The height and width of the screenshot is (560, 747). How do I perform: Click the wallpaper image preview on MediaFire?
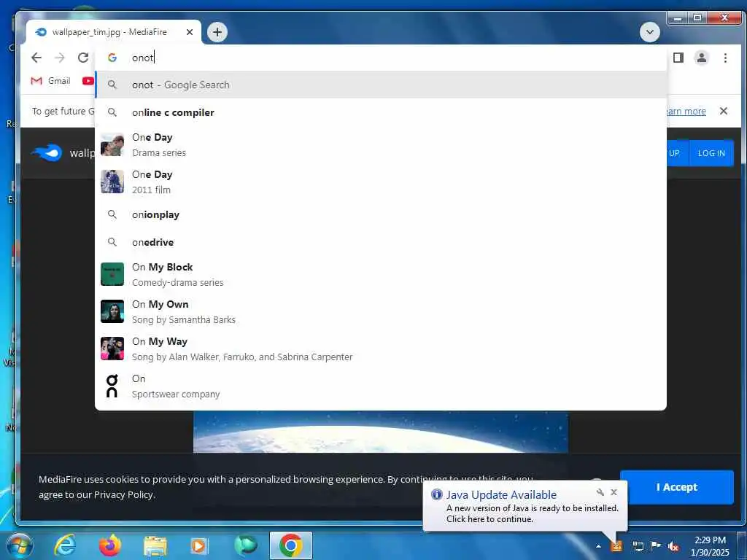pyautogui.click(x=381, y=432)
